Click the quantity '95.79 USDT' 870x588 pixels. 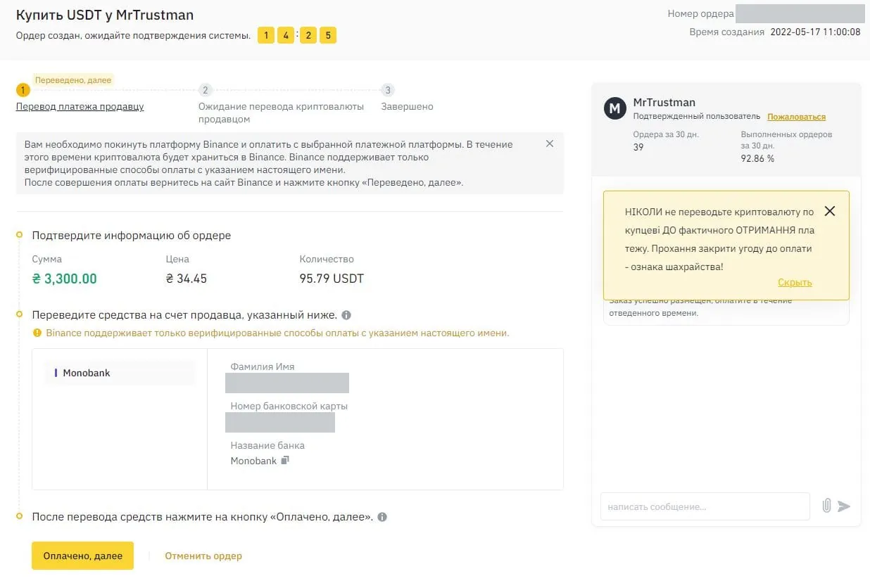332,279
